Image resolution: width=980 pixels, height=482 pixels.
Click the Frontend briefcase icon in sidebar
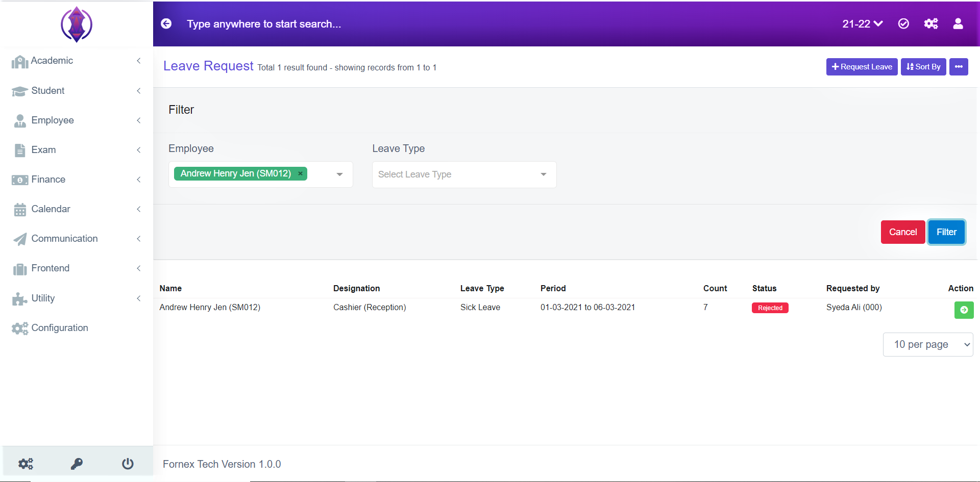(x=20, y=269)
